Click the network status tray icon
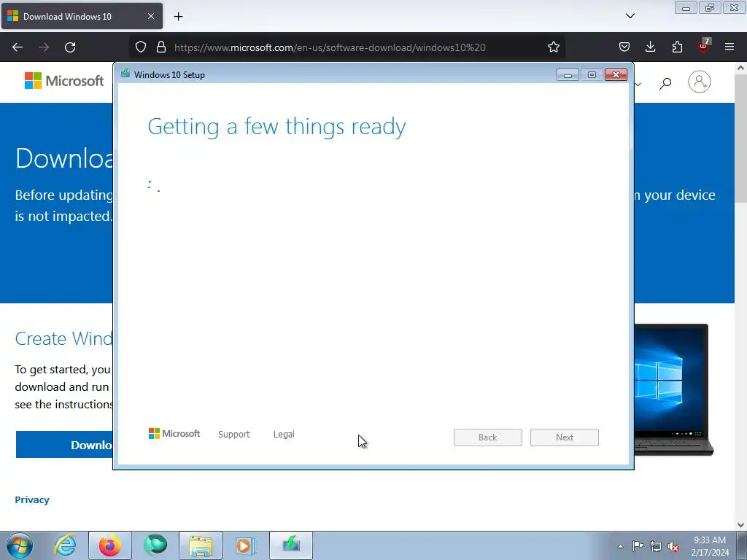Viewport: 747px width, 560px height. click(x=656, y=546)
